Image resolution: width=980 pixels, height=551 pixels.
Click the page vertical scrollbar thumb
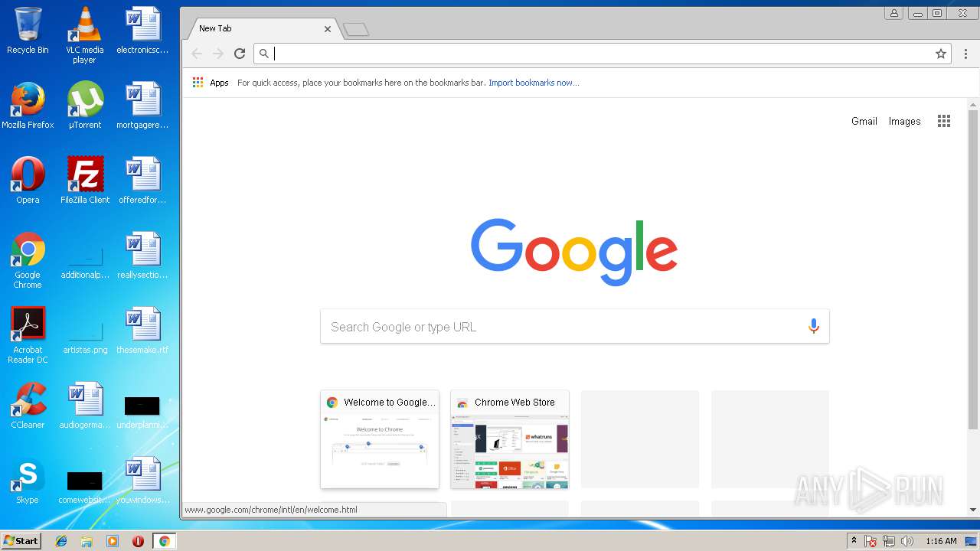point(973,268)
